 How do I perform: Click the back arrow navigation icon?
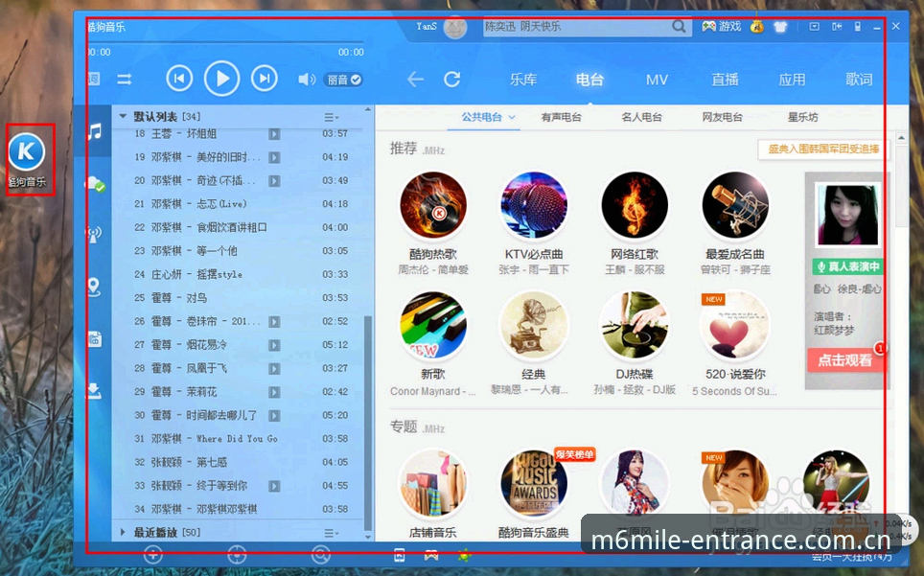415,79
